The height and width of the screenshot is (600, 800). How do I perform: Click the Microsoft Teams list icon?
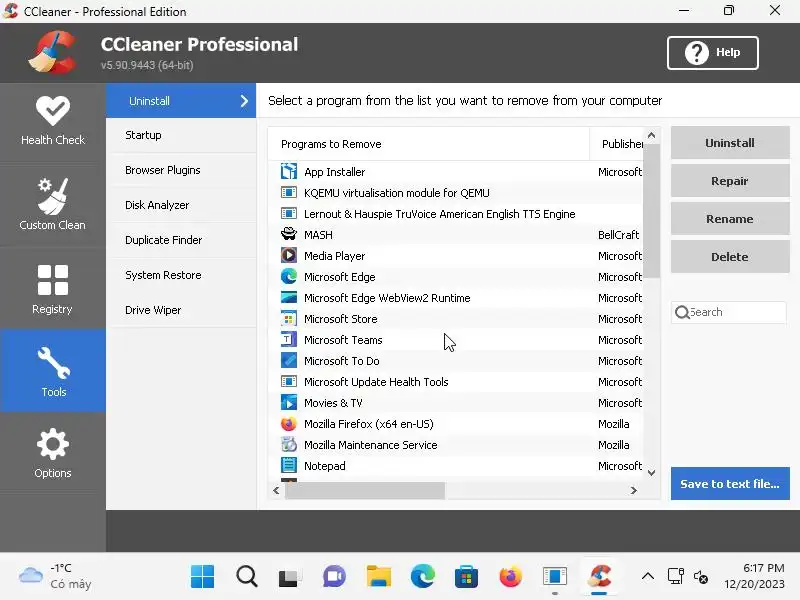click(x=289, y=339)
